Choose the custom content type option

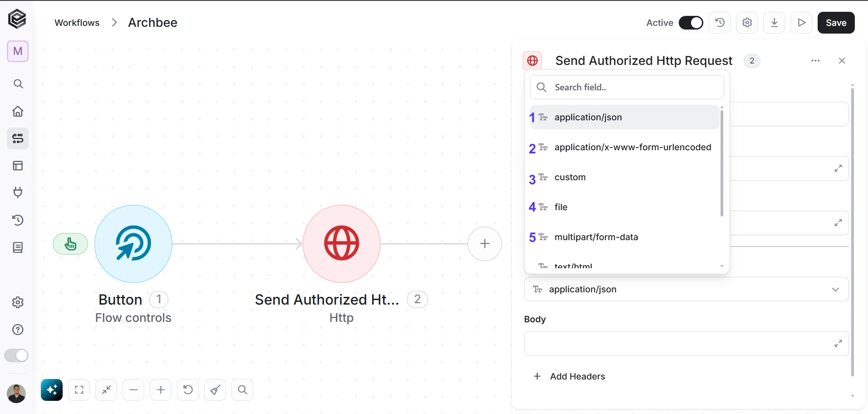[624, 177]
